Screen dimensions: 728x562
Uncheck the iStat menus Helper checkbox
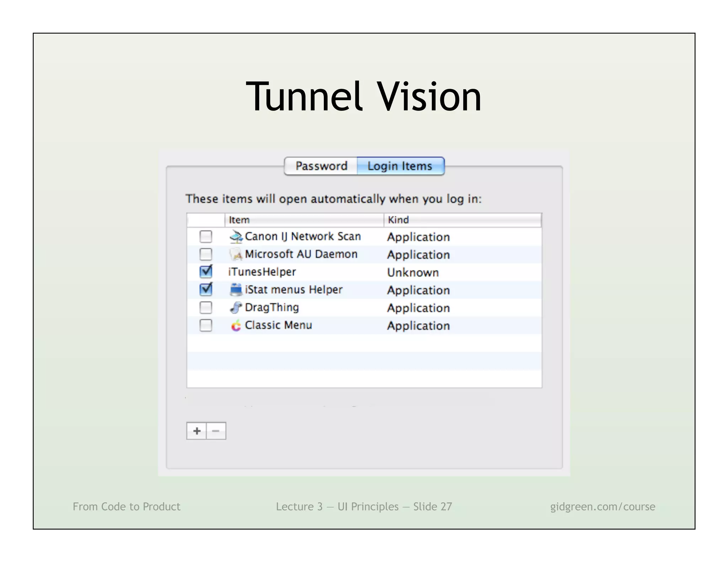click(206, 290)
